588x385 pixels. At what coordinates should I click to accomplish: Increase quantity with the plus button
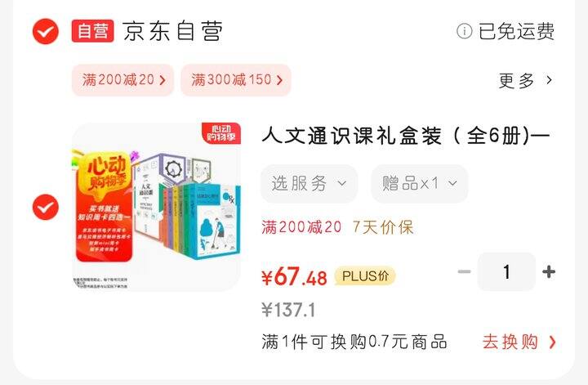point(549,271)
